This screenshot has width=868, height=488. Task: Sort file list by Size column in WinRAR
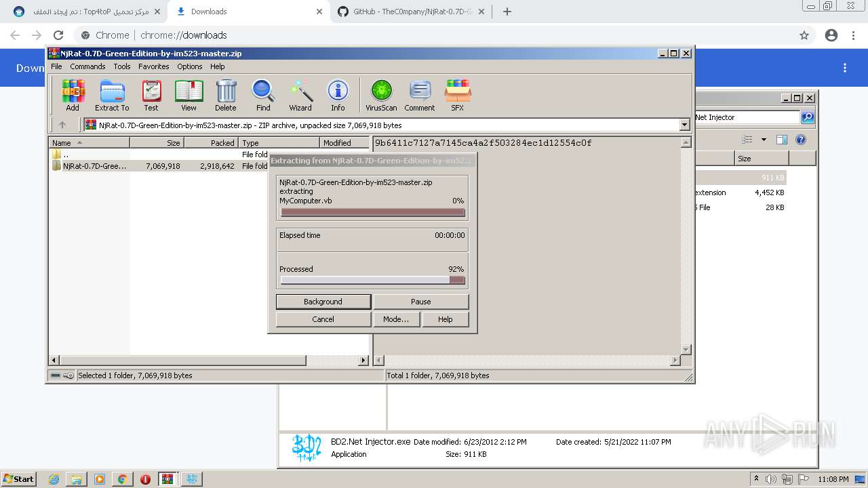157,143
